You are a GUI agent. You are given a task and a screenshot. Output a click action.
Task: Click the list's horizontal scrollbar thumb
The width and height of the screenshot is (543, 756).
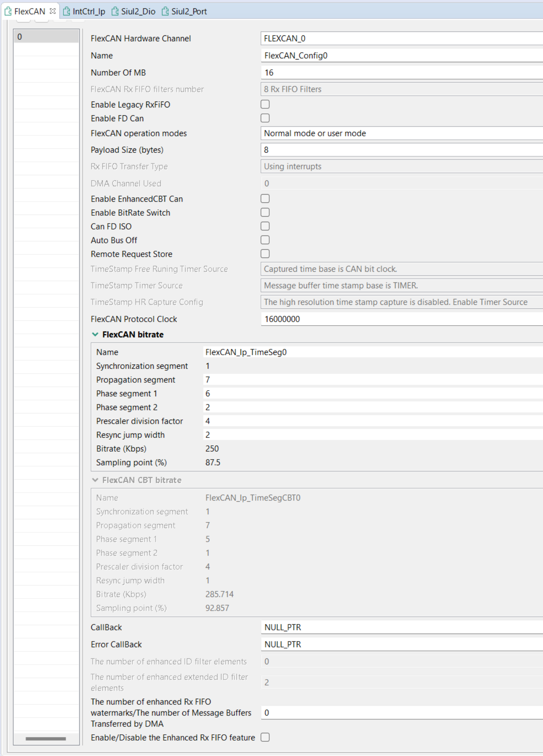click(x=46, y=739)
